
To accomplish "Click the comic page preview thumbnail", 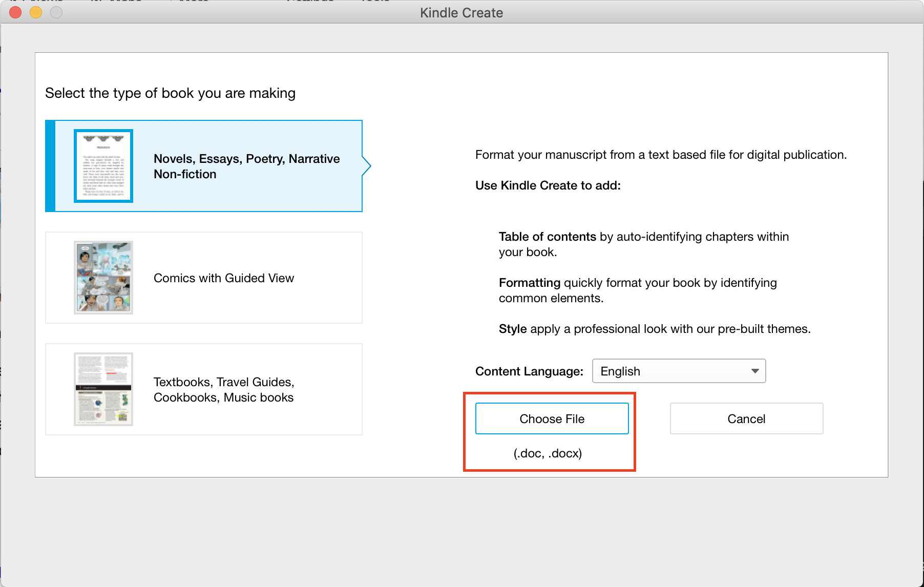I will pos(103,277).
